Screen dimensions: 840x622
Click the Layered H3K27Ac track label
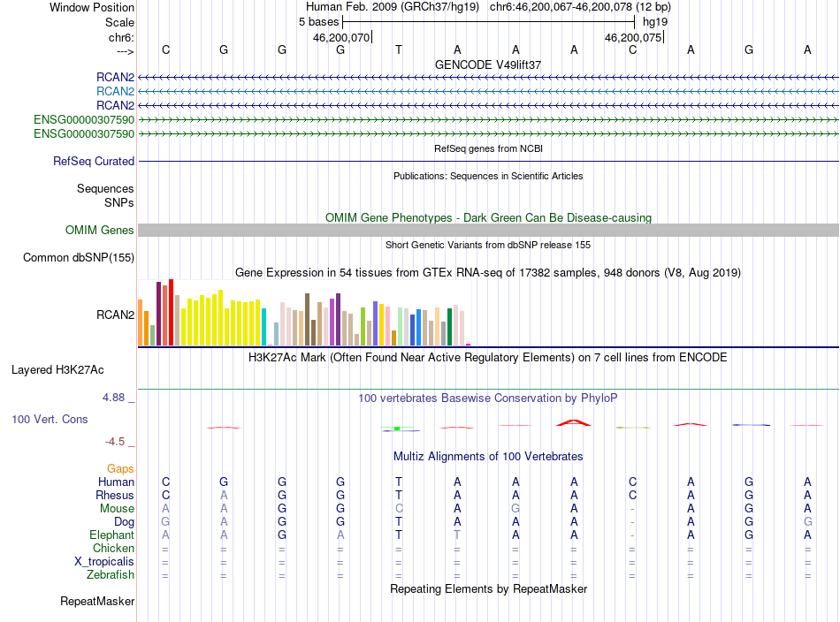(x=57, y=370)
